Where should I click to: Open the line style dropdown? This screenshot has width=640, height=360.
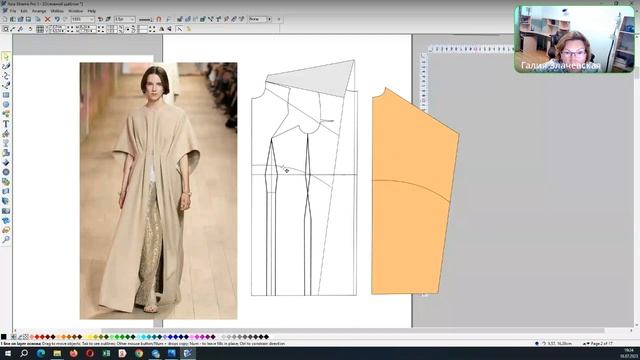145,19
